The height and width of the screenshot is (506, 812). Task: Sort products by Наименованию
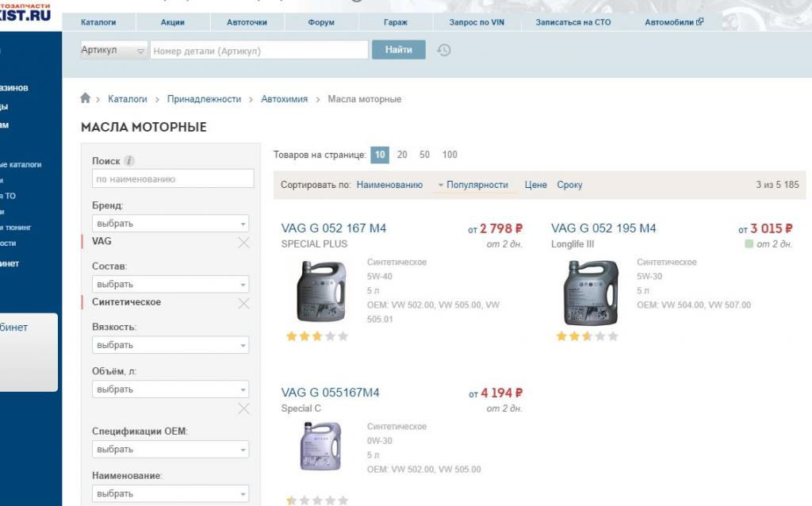(389, 185)
